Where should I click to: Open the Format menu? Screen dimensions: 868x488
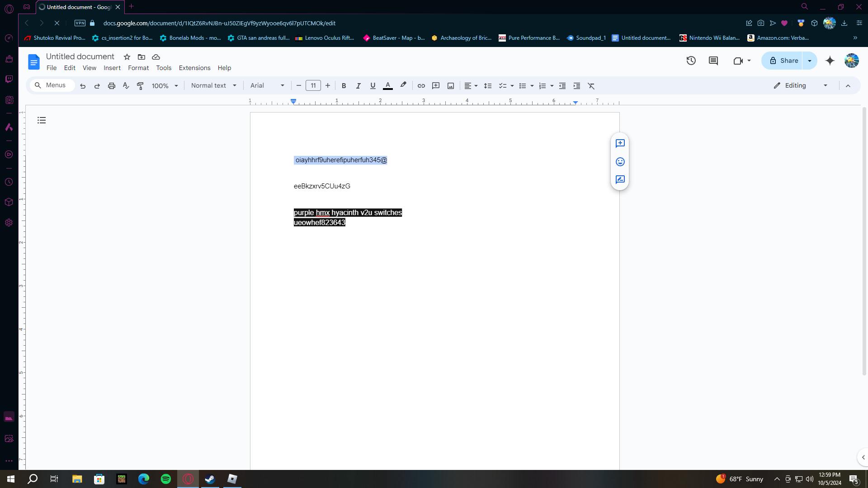[138, 68]
